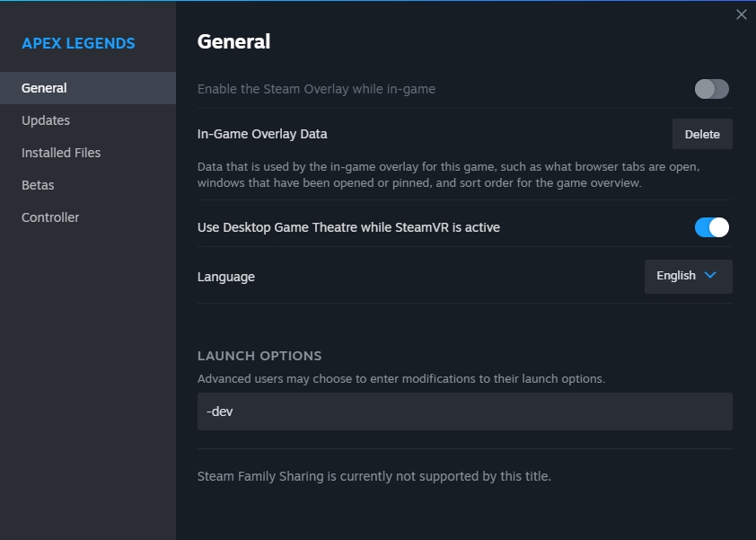This screenshot has height=540, width=756.
Task: Click the 'Use Desktop Game Theatre' label
Action: (x=348, y=227)
